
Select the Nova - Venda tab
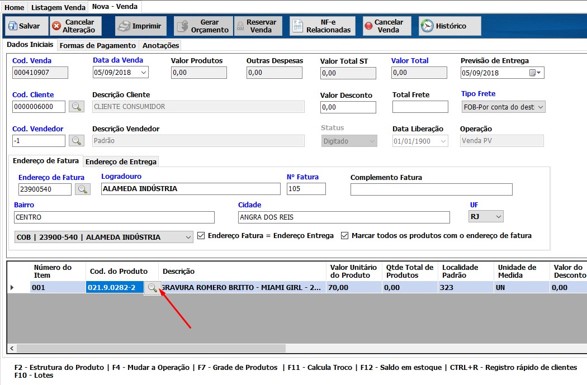(x=115, y=7)
